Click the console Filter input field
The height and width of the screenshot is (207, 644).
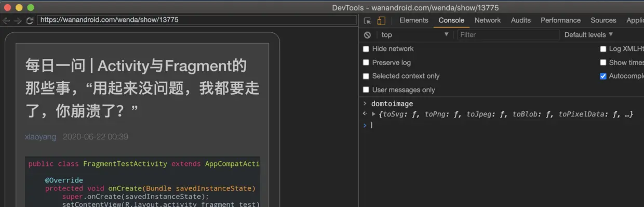pyautogui.click(x=508, y=35)
